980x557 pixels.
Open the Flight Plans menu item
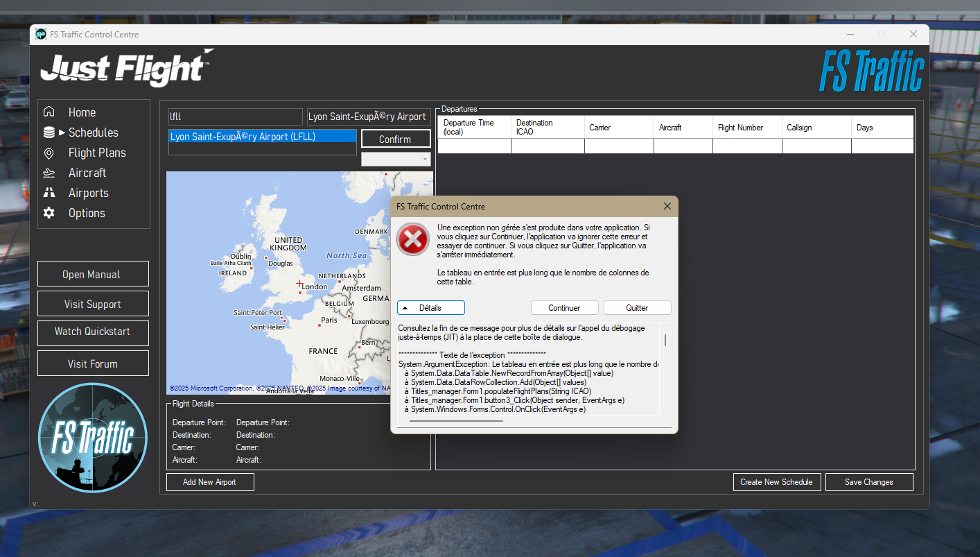[x=97, y=153]
